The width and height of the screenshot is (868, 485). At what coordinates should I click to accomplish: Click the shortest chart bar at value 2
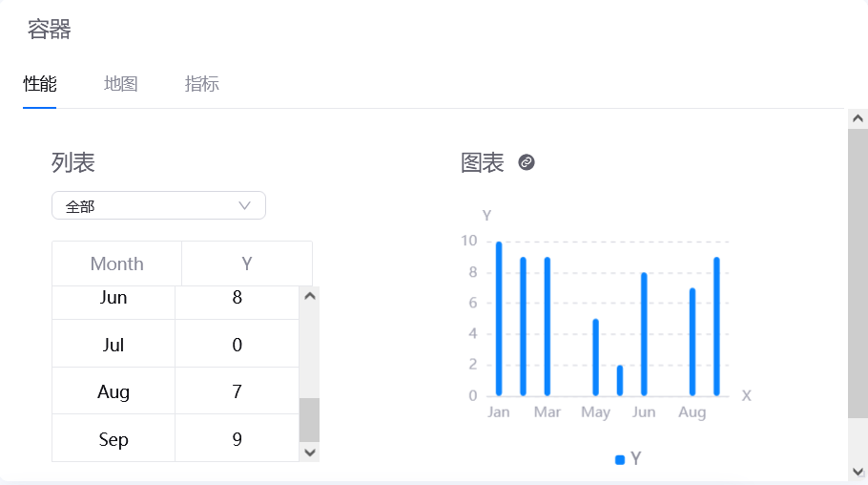[619, 380]
